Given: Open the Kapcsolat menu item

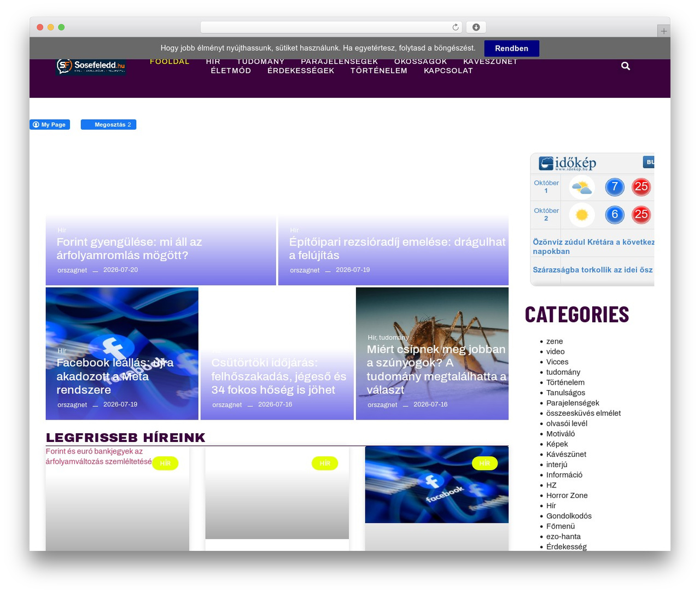Looking at the screenshot, I should point(448,71).
